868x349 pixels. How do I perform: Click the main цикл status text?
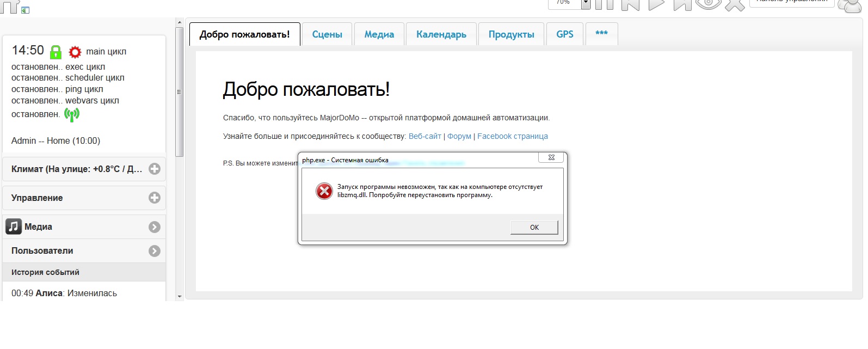click(x=106, y=52)
